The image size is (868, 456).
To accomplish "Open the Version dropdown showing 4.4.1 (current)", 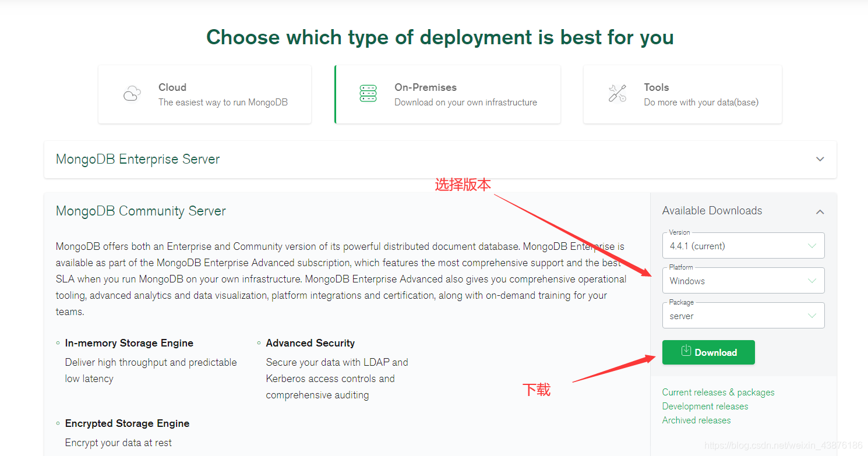I will click(x=743, y=246).
